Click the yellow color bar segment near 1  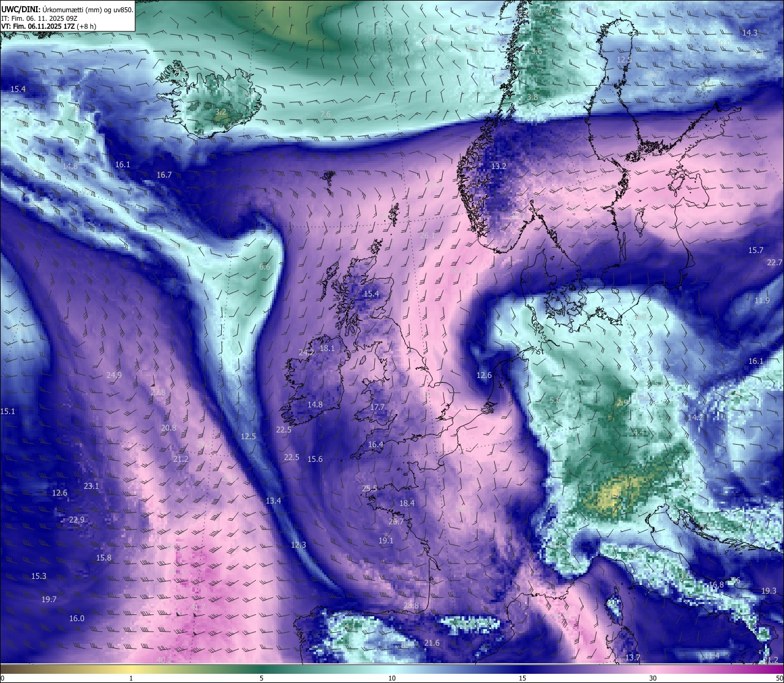point(131,669)
